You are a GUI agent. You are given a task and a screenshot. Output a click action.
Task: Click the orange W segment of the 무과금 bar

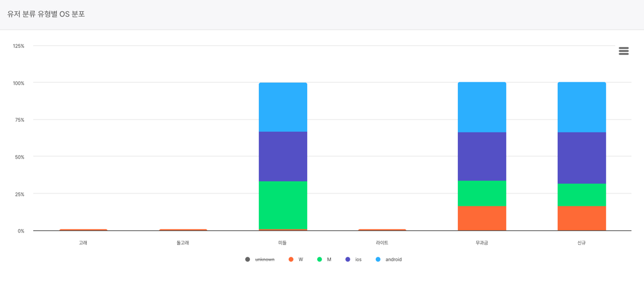[x=482, y=218]
